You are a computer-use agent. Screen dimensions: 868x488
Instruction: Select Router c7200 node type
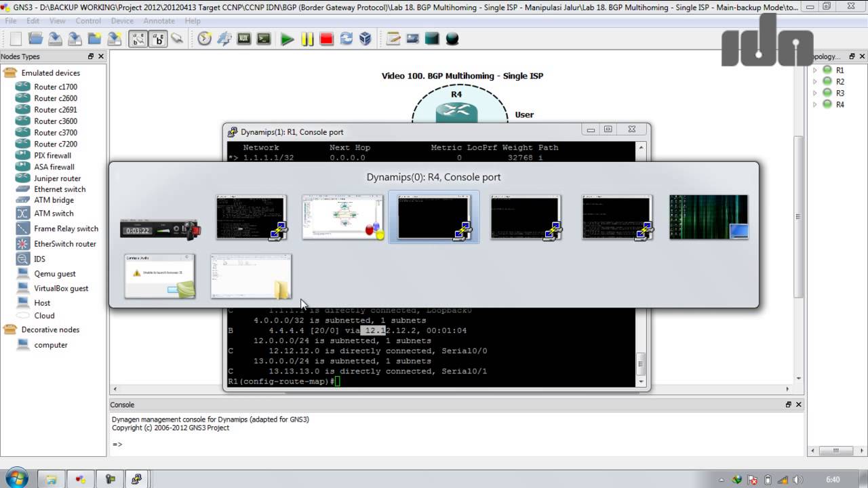point(56,144)
